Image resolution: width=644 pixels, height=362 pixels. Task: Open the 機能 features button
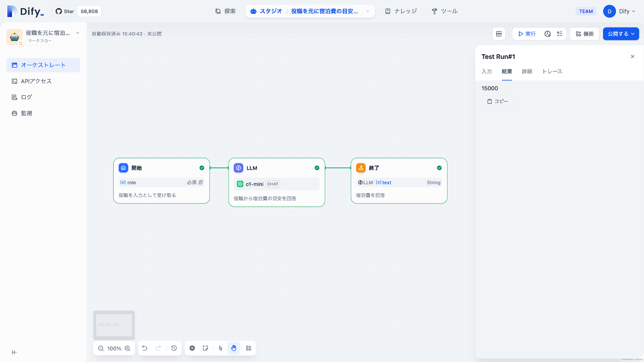(585, 34)
